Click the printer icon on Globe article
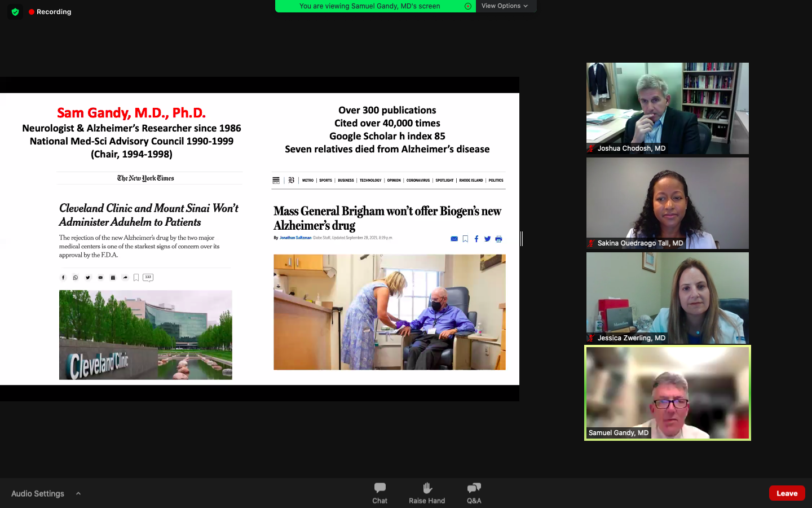The width and height of the screenshot is (812, 508). [498, 239]
